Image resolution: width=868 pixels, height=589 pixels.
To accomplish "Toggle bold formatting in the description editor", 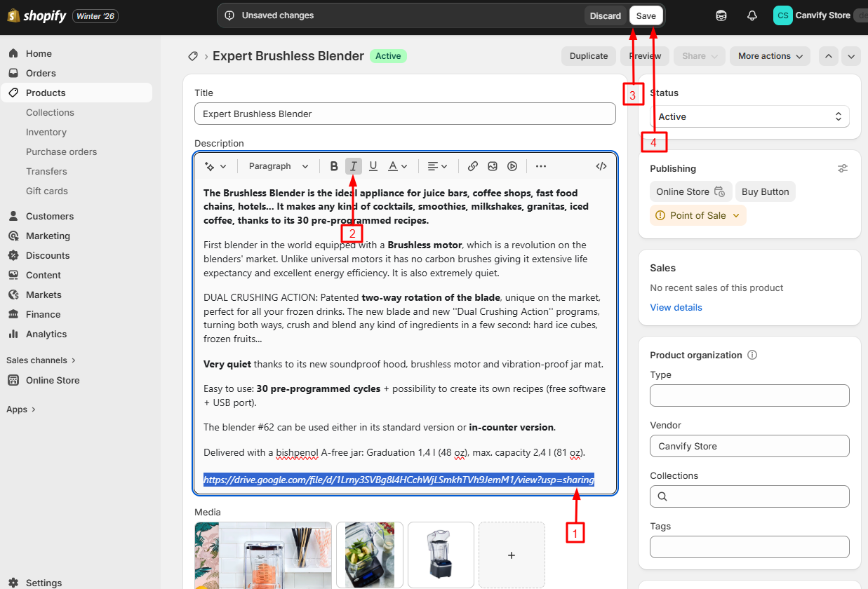I will click(334, 166).
